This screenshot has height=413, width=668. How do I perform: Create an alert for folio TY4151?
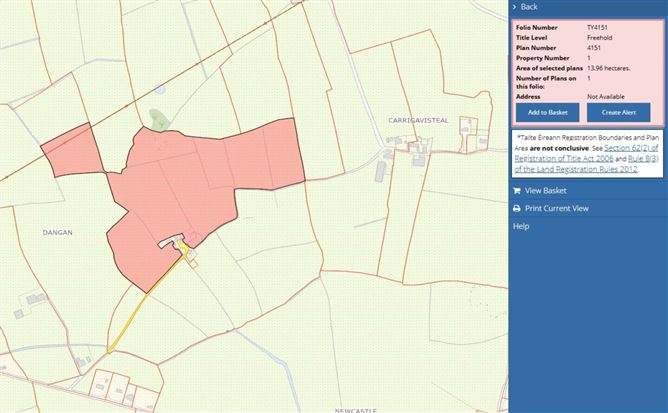[x=619, y=113]
